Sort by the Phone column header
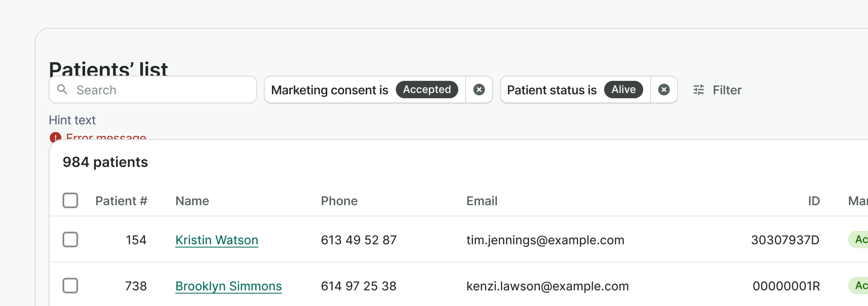The height and width of the screenshot is (306, 868). (339, 201)
